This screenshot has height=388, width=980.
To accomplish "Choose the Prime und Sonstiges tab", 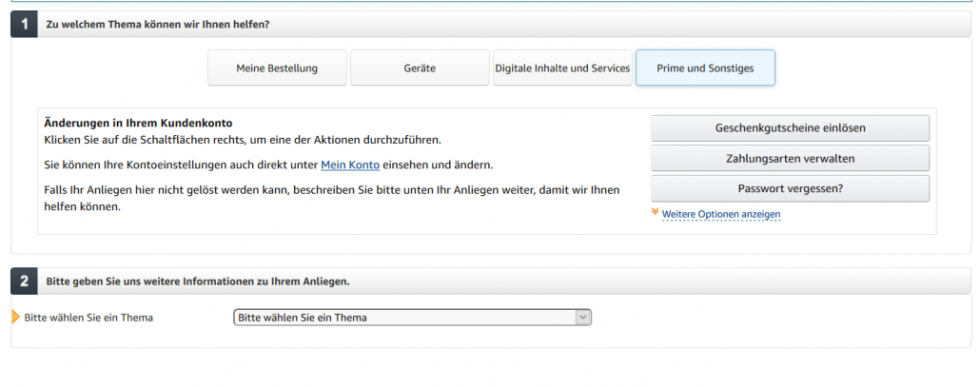I will coord(704,68).
